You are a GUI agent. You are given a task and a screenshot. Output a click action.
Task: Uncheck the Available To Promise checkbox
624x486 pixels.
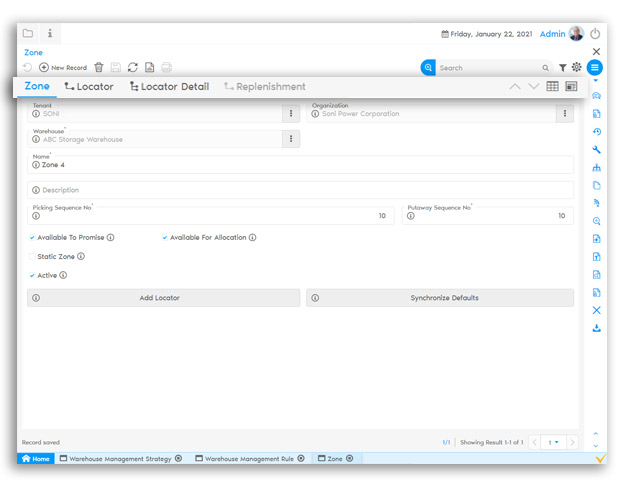pos(32,238)
